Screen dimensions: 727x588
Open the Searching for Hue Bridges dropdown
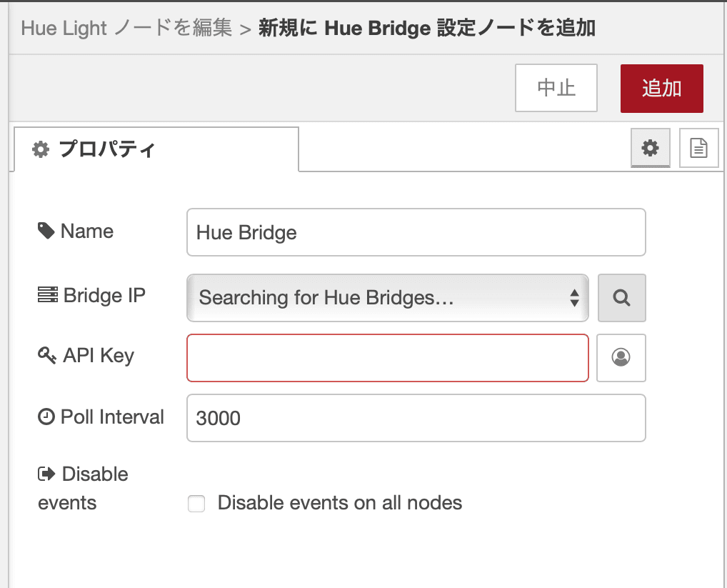388,298
